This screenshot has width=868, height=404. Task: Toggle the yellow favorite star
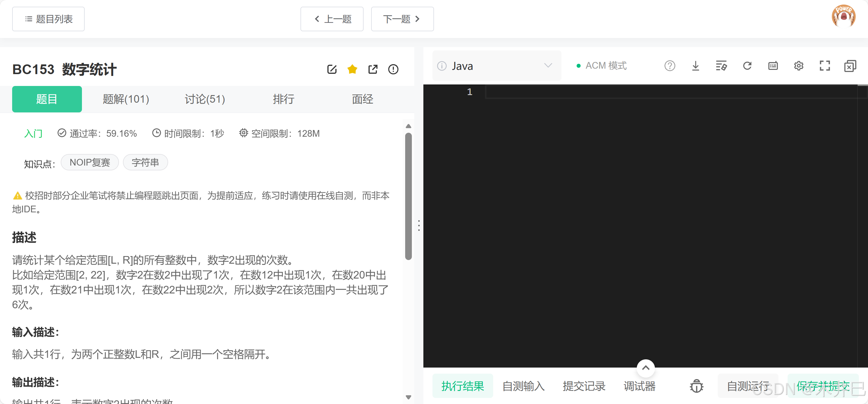tap(352, 69)
